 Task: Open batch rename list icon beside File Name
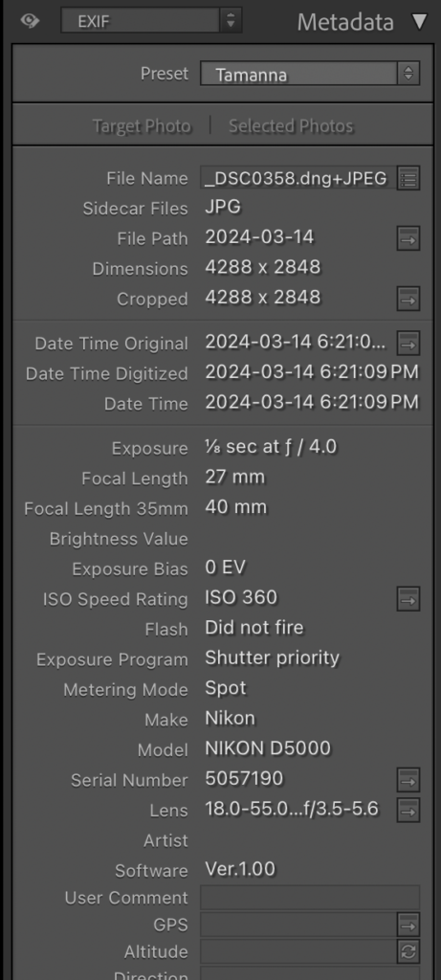point(408,178)
